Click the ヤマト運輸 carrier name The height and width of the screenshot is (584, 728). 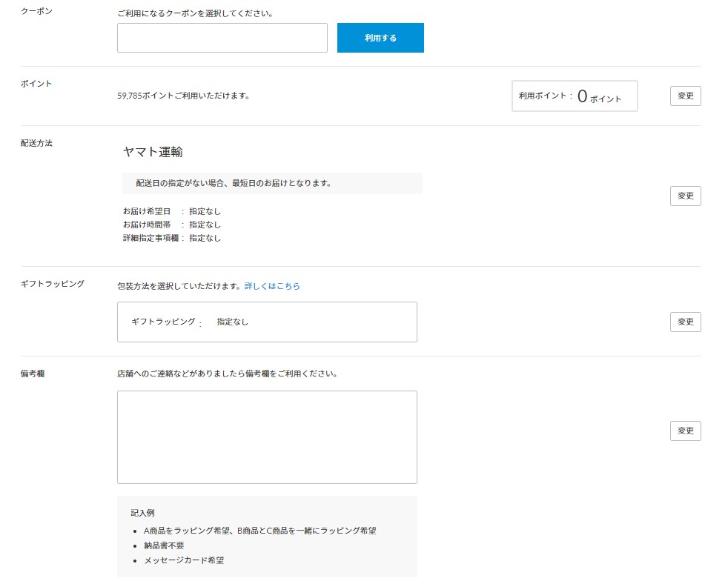point(153,152)
